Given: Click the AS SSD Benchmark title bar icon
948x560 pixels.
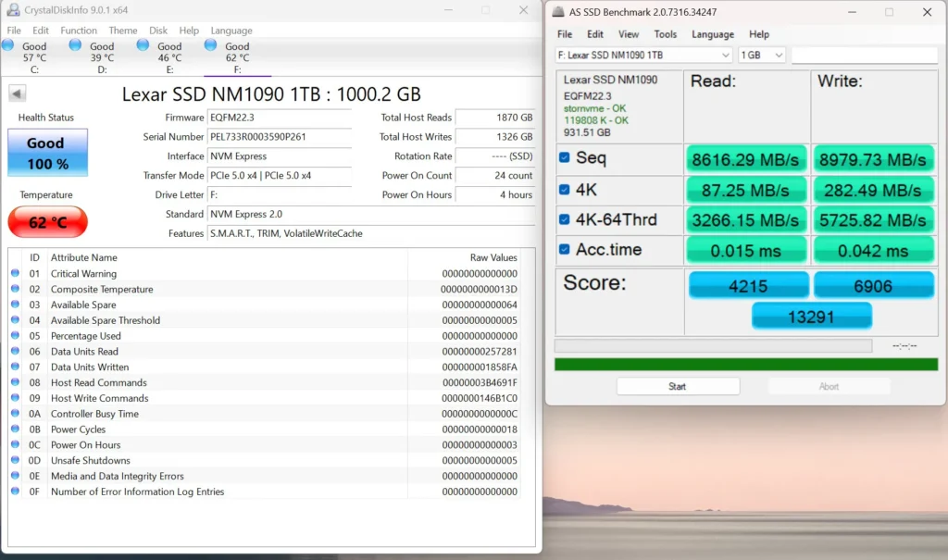Looking at the screenshot, I should pyautogui.click(x=558, y=11).
